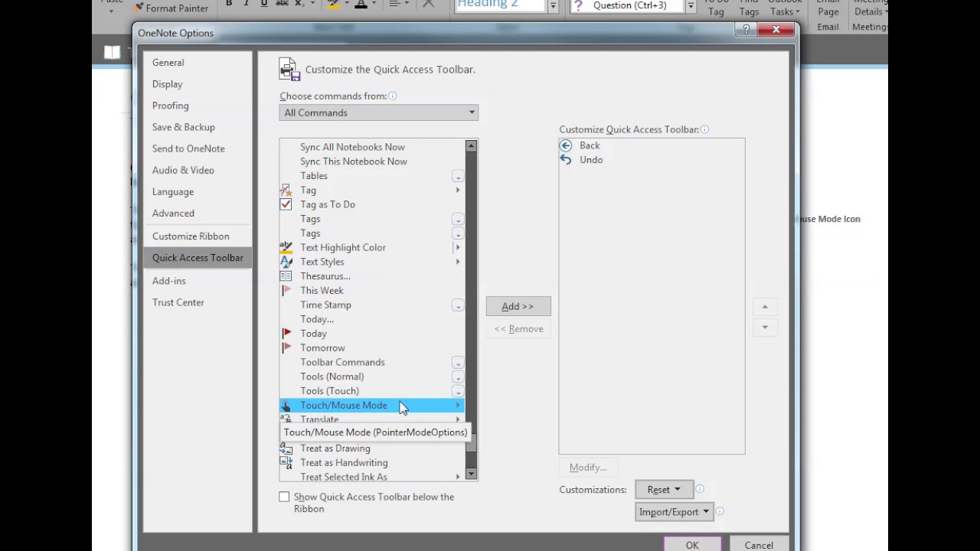The image size is (980, 551).
Task: Expand the Text Styles submenu arrow
Action: click(458, 262)
